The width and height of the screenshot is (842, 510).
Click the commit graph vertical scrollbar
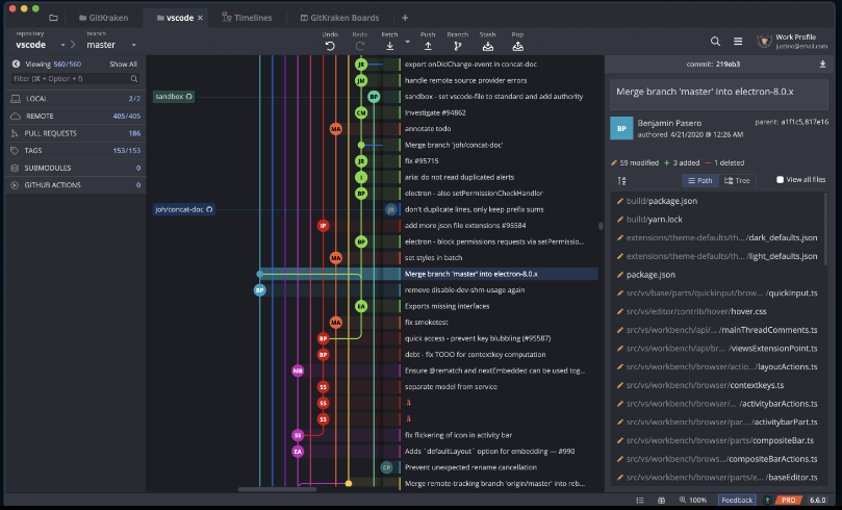click(600, 226)
